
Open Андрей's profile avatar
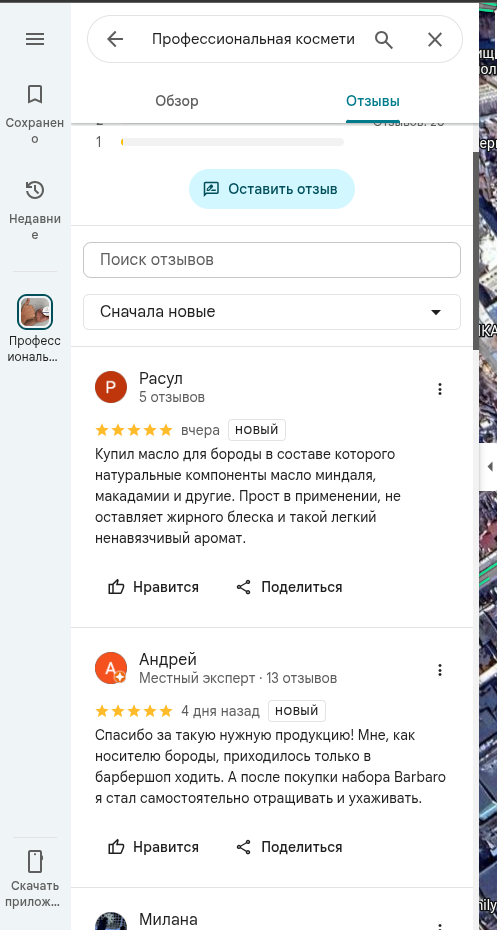111,668
